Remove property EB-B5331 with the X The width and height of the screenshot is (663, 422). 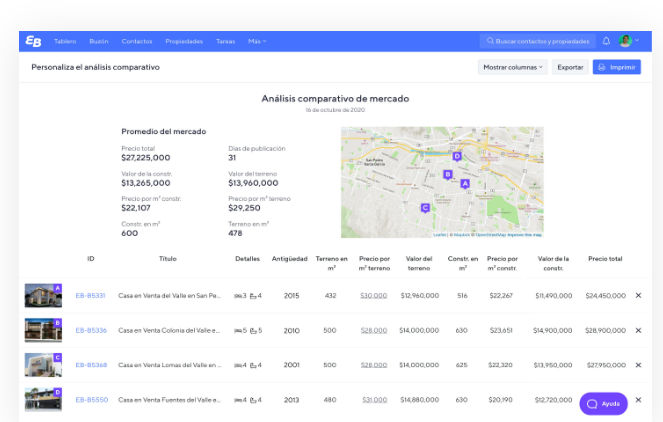coord(638,296)
